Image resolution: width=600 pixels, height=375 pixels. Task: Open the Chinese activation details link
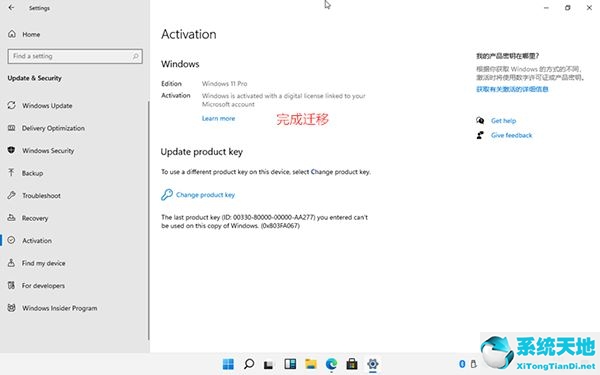coord(512,89)
